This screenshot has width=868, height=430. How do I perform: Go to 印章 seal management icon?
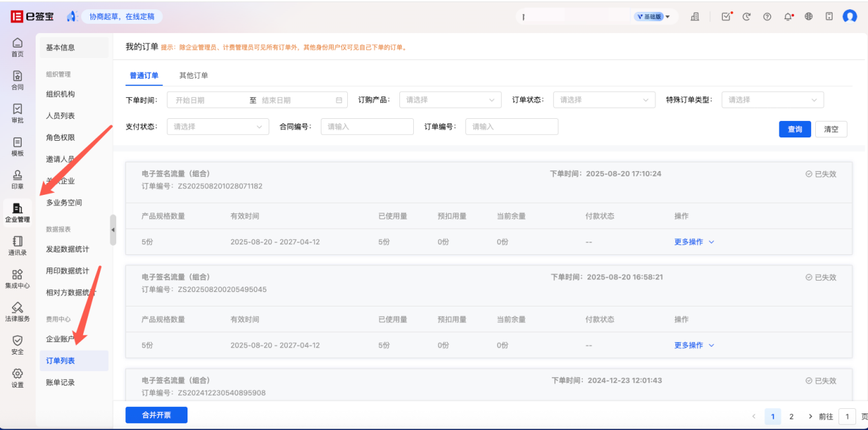point(17,179)
